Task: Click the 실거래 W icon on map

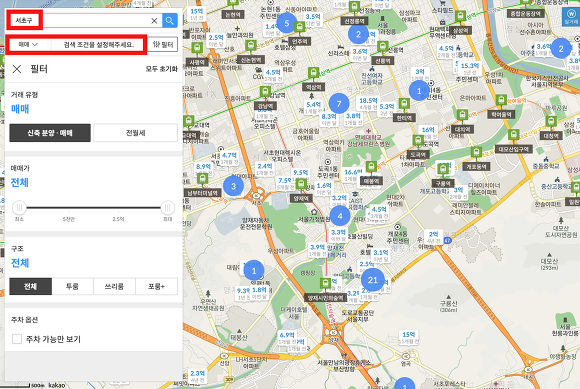Action: 571,17
